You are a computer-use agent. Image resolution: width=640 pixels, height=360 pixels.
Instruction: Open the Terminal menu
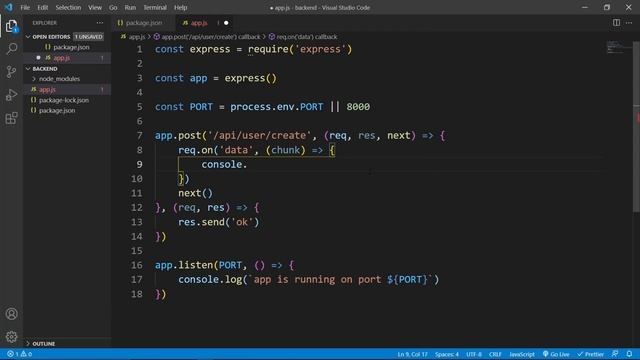click(155, 7)
